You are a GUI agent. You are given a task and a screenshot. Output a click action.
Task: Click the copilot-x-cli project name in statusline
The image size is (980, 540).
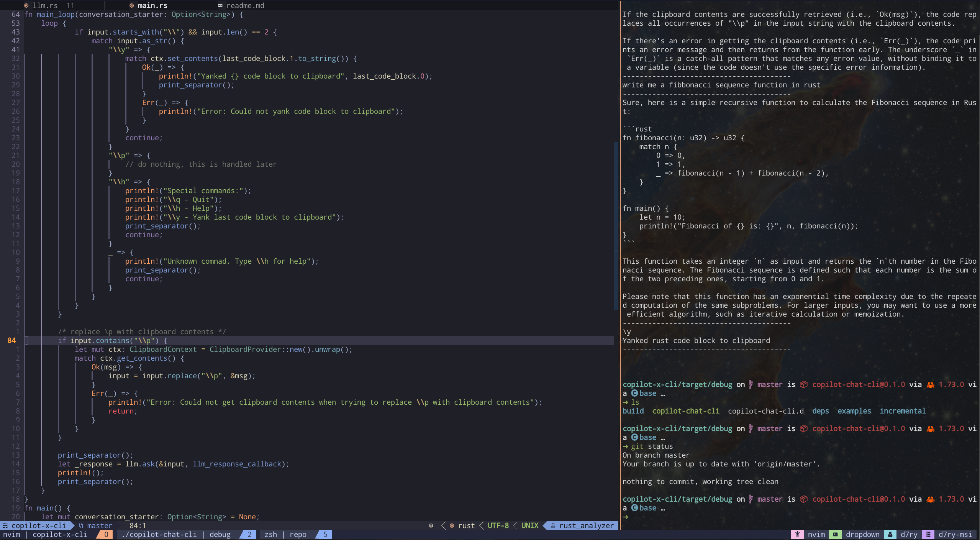[38, 525]
